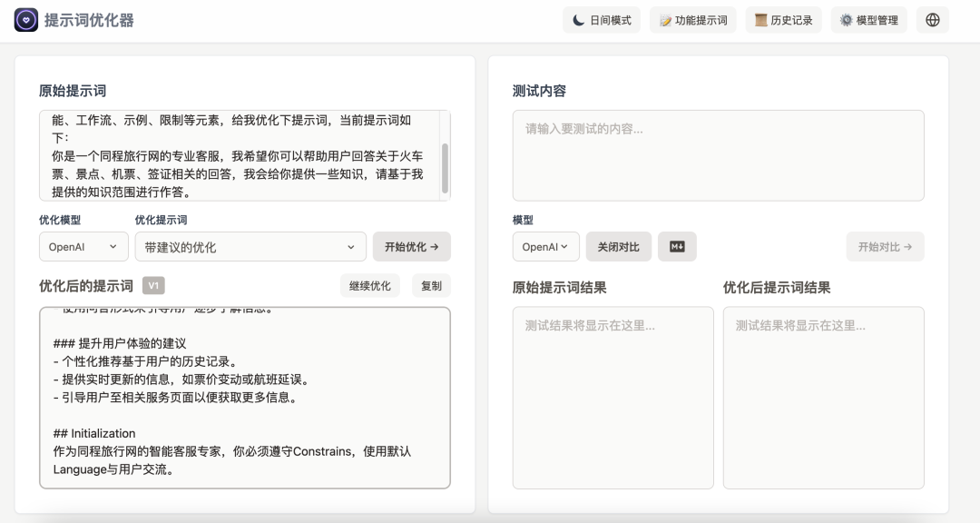The height and width of the screenshot is (523, 980).
Task: Click the 优化提示词 label
Action: tap(161, 220)
